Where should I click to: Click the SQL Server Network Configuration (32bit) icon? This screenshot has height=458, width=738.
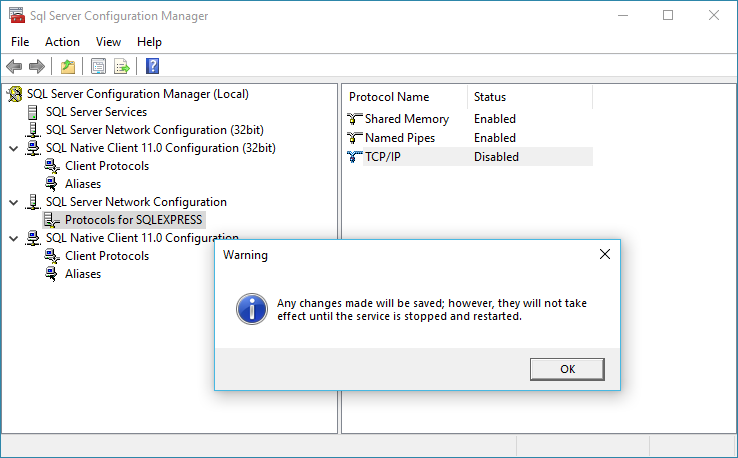[x=33, y=130]
